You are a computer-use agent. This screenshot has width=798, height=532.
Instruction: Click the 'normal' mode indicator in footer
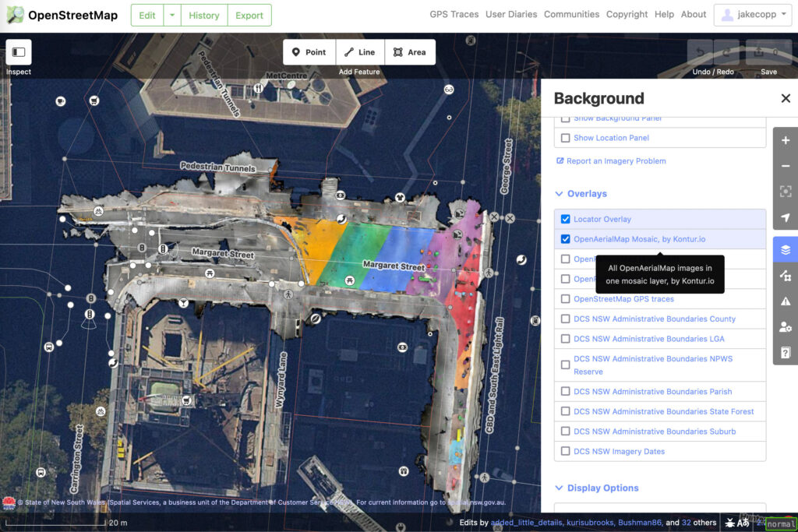pos(781,523)
